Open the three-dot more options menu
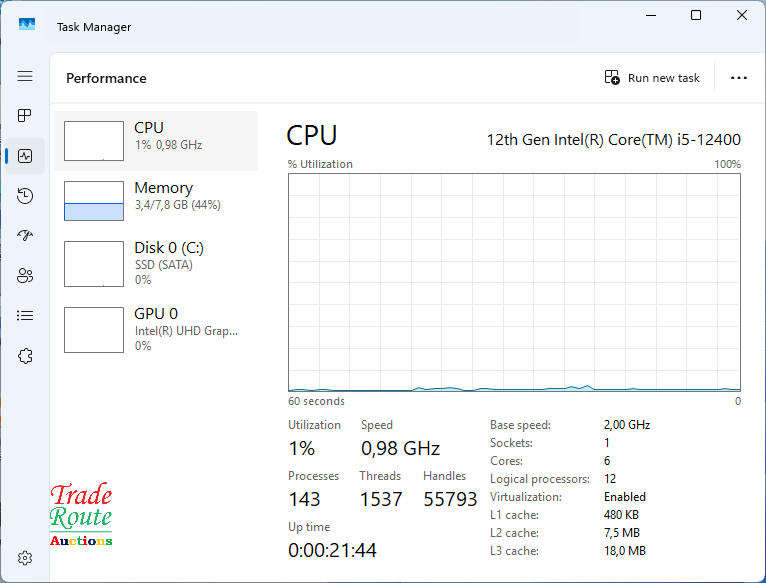Viewport: 766px width, 583px height. [x=739, y=78]
